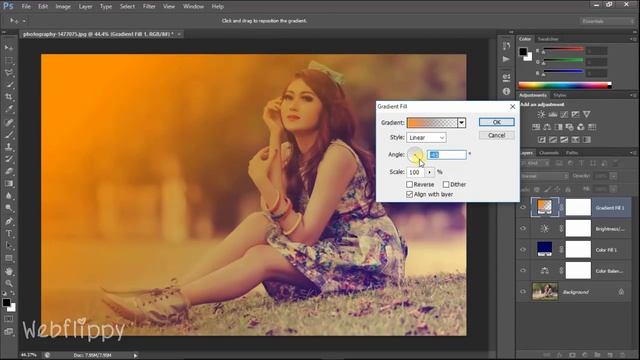Select the Eraser tool

click(x=9, y=171)
